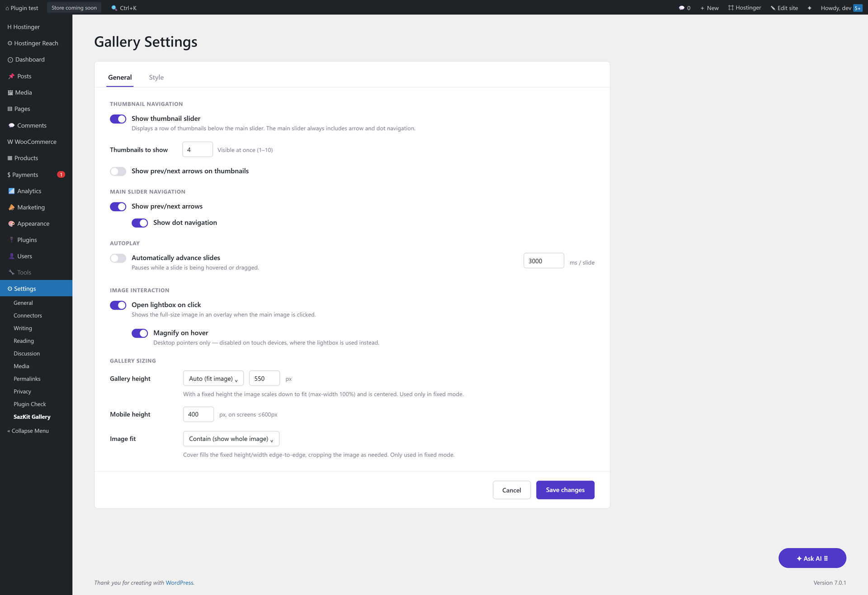
Task: Open Reading settings submenu
Action: [24, 341]
